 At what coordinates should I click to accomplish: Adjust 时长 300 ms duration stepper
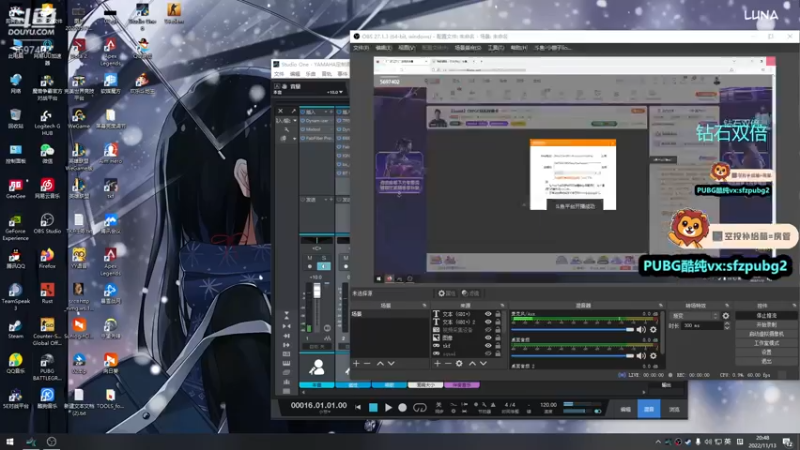pos(727,326)
